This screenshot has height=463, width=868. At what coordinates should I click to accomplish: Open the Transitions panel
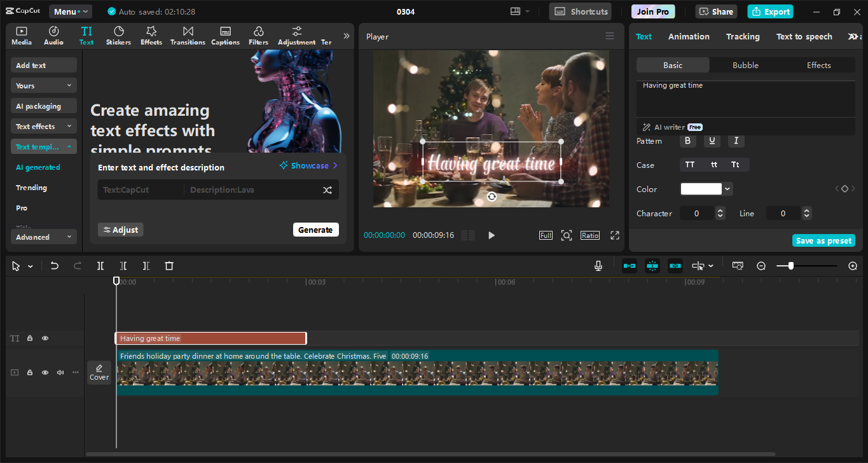point(188,36)
